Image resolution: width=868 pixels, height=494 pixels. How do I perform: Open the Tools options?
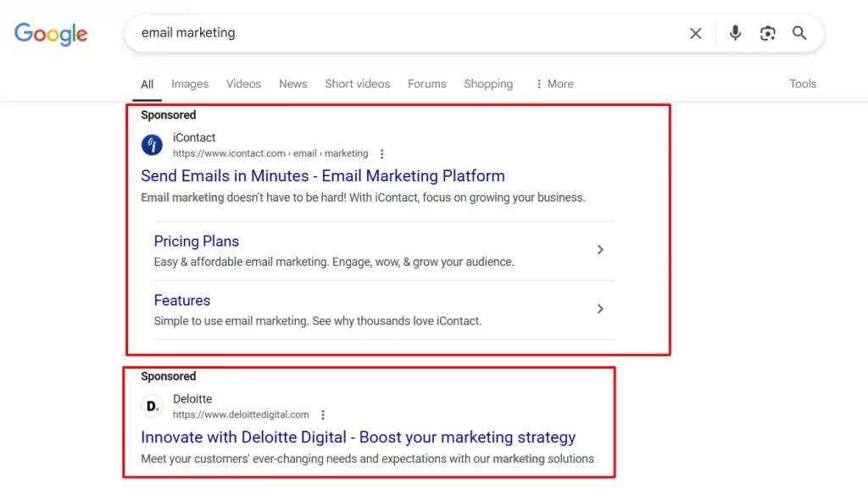pyautogui.click(x=803, y=84)
